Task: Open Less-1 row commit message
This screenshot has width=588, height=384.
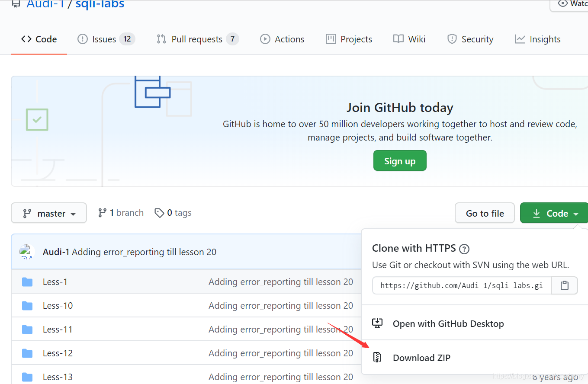Action: point(281,282)
